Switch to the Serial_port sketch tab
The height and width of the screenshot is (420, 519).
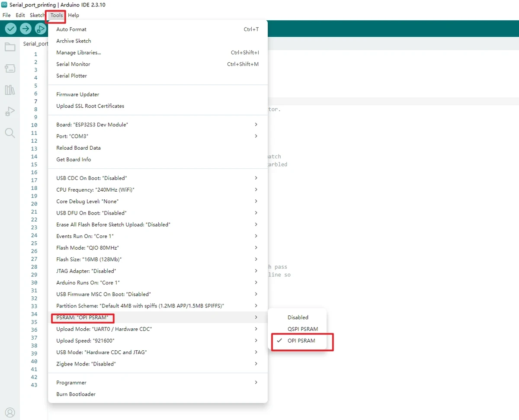point(35,44)
